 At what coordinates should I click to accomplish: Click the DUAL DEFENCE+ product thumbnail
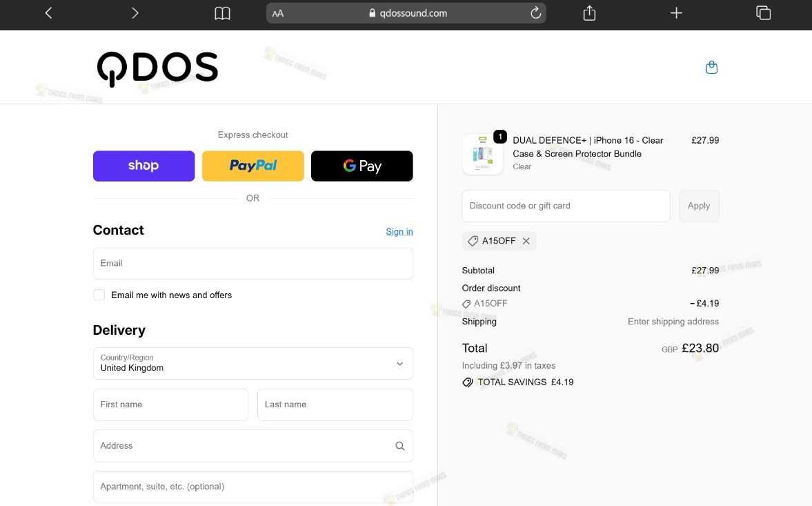point(483,154)
